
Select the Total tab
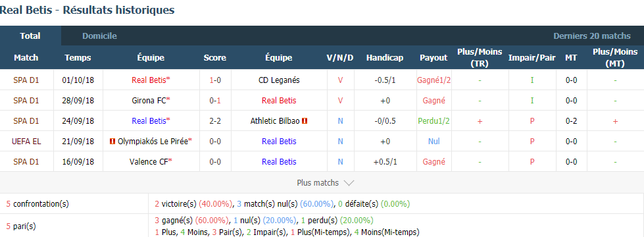30,36
